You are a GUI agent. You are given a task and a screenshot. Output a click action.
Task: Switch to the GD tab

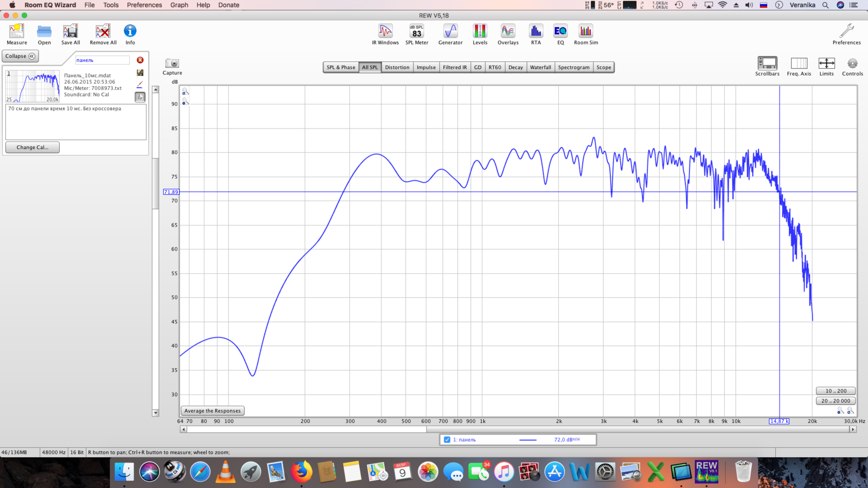coord(477,67)
